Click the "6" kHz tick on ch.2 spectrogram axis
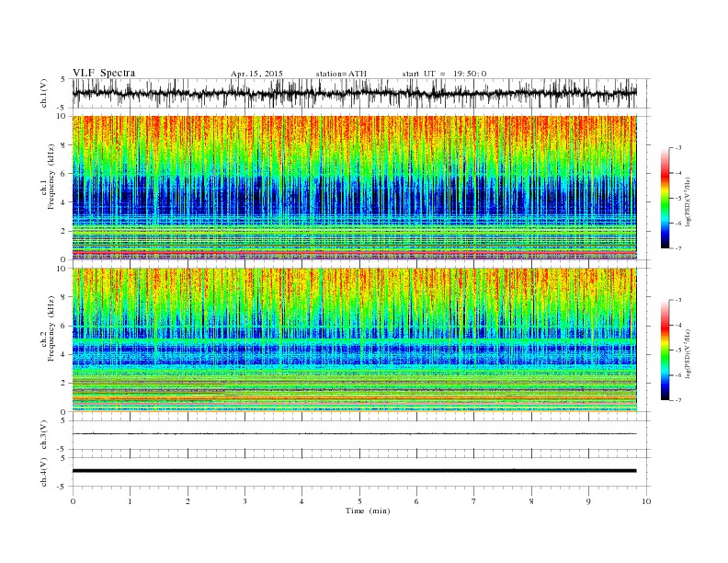 (x=64, y=326)
